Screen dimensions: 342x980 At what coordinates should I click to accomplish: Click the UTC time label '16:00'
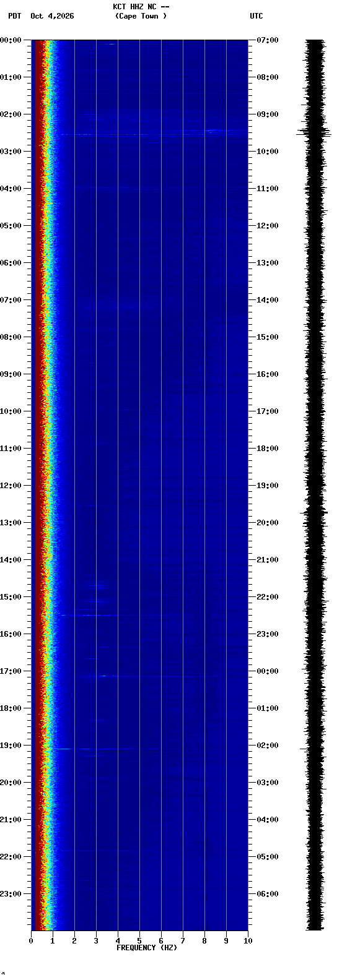click(268, 374)
